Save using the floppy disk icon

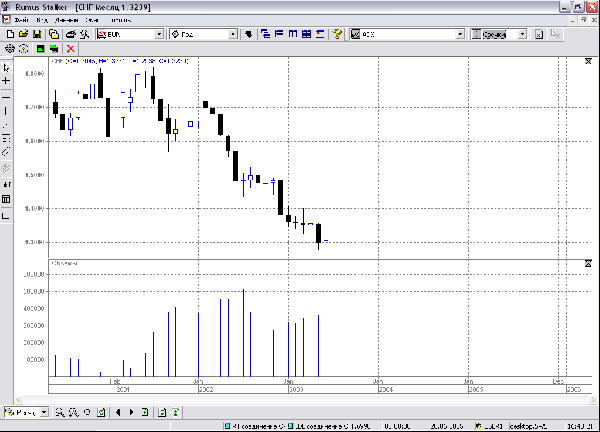click(37, 34)
